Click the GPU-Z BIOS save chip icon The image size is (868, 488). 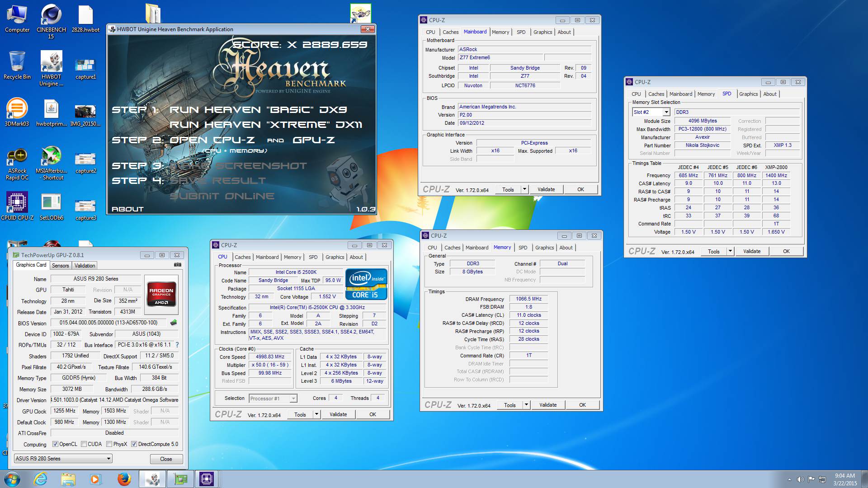pyautogui.click(x=174, y=323)
